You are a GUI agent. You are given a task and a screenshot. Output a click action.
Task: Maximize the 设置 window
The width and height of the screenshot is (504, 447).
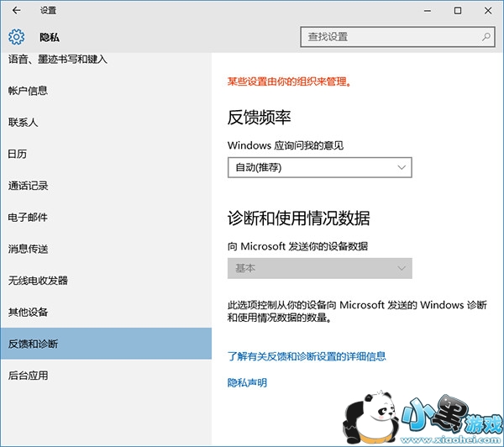click(458, 11)
